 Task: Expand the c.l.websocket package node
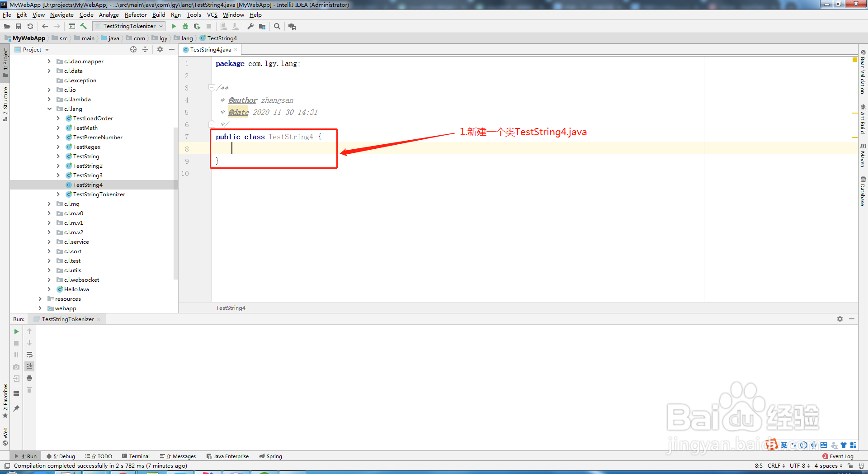click(x=49, y=280)
